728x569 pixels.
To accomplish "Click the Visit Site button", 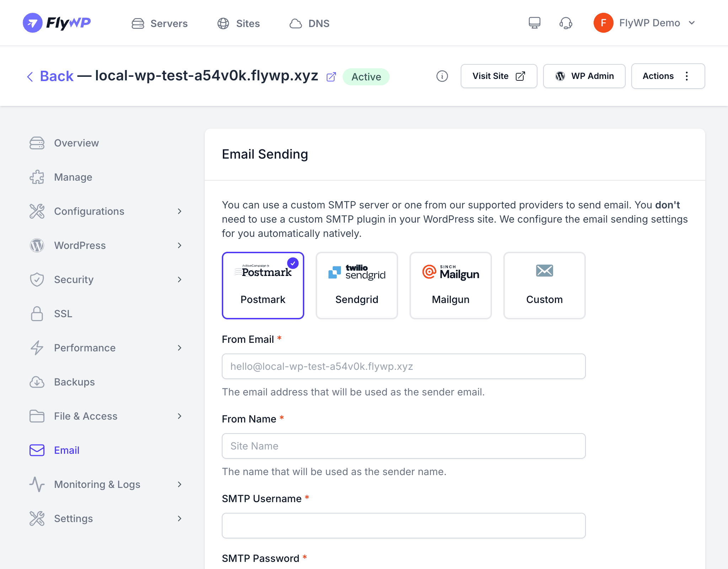I will [499, 76].
